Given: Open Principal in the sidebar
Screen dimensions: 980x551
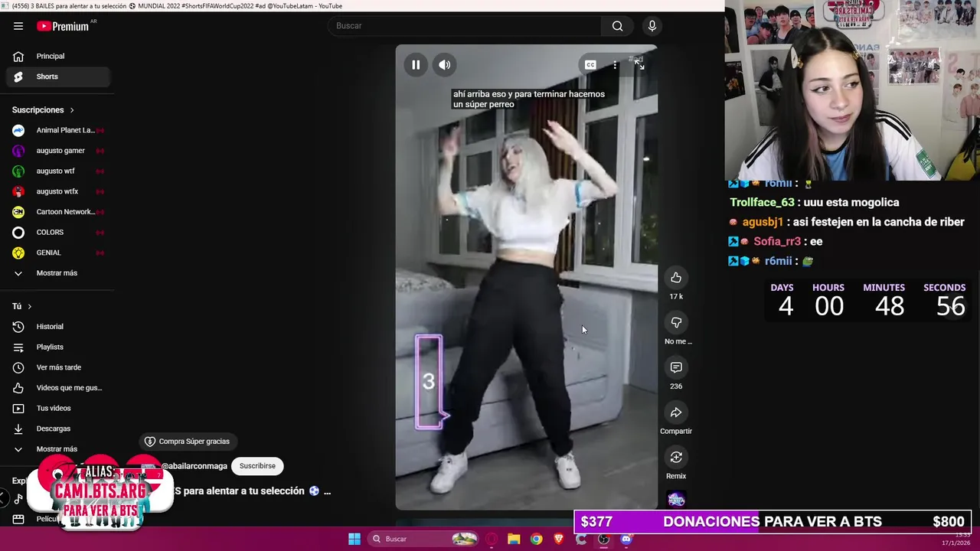Looking at the screenshot, I should pos(58,56).
